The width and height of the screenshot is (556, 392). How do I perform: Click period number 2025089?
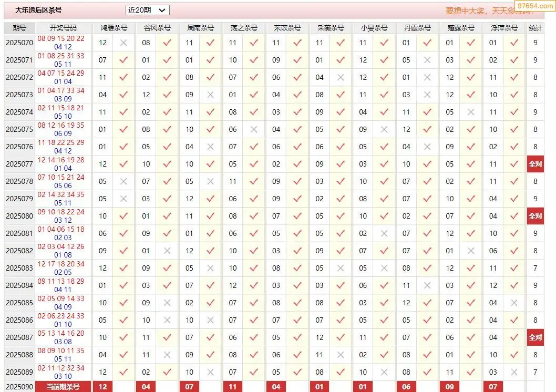coord(19,372)
